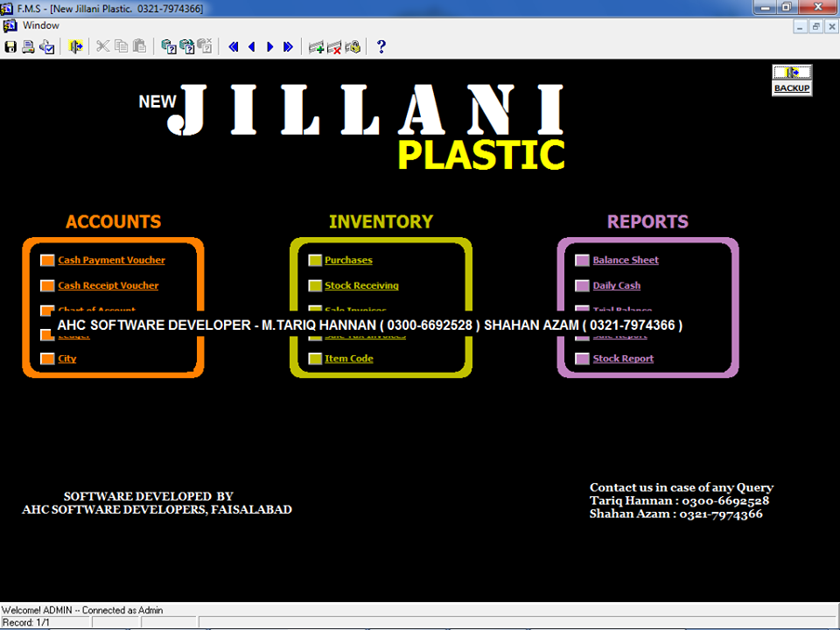The image size is (840, 630).
Task: Click the Exit door icon in toolbar
Action: tap(76, 46)
